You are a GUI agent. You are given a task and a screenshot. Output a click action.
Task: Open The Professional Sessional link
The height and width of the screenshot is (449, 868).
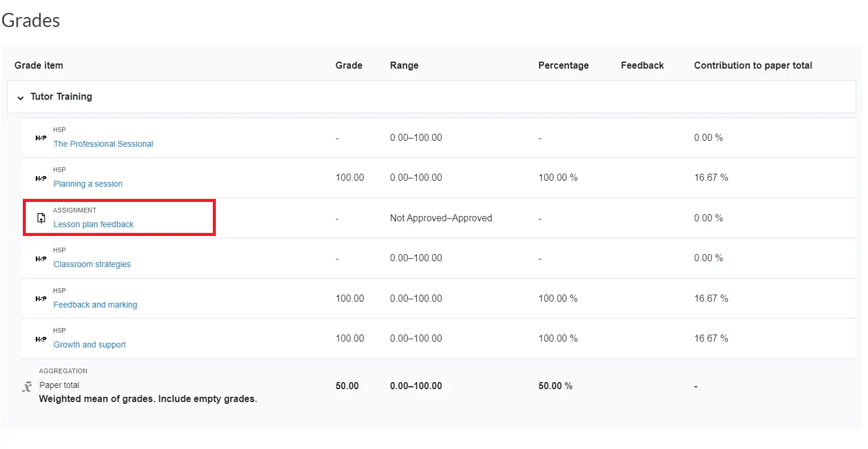(103, 144)
